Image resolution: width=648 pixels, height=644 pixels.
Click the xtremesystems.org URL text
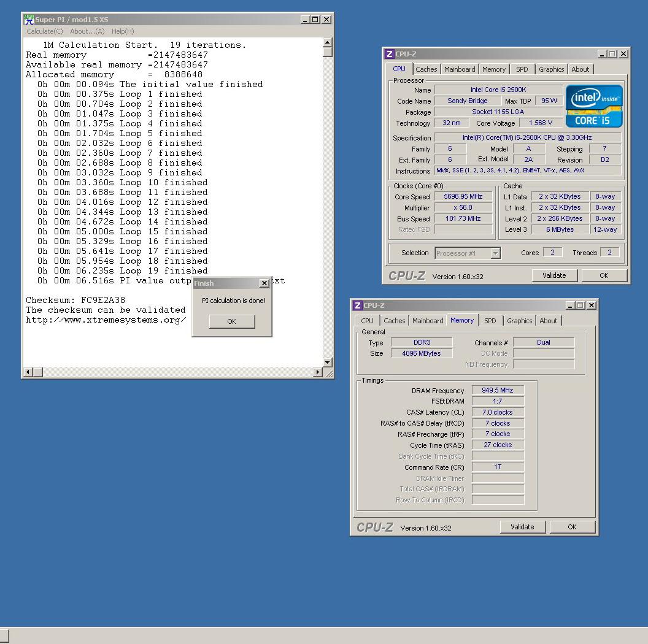(x=106, y=320)
